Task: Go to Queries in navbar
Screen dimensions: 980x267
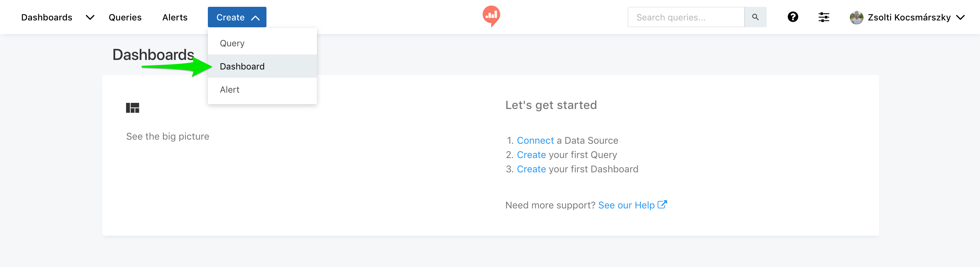Action: [125, 17]
